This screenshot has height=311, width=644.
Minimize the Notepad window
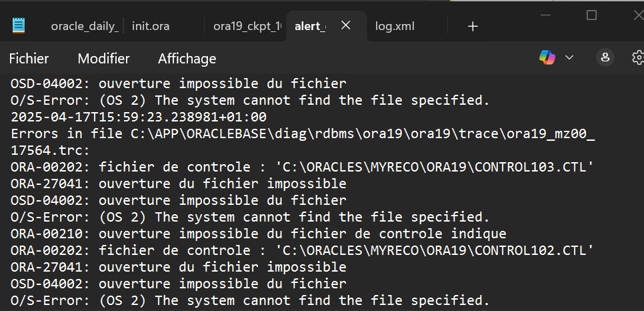tap(545, 15)
